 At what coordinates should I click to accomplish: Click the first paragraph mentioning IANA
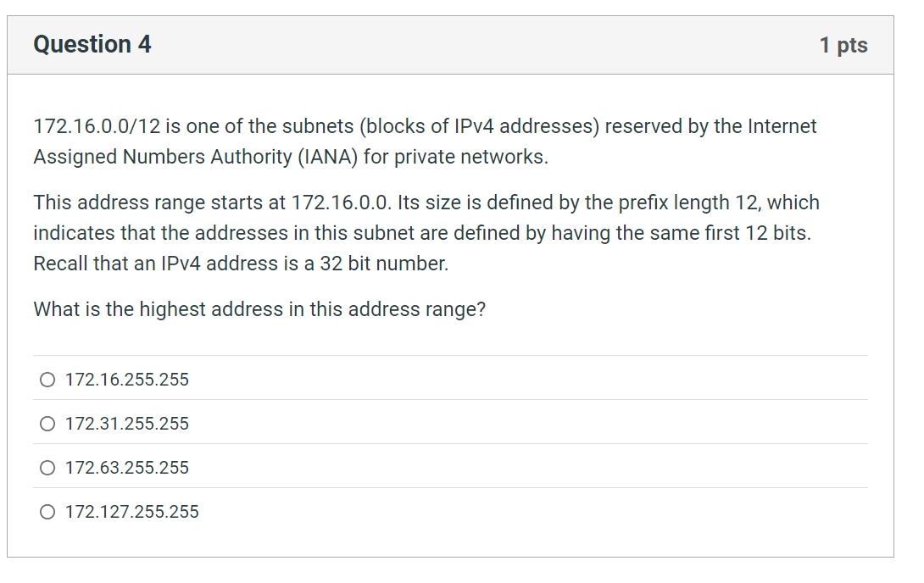[x=424, y=142]
